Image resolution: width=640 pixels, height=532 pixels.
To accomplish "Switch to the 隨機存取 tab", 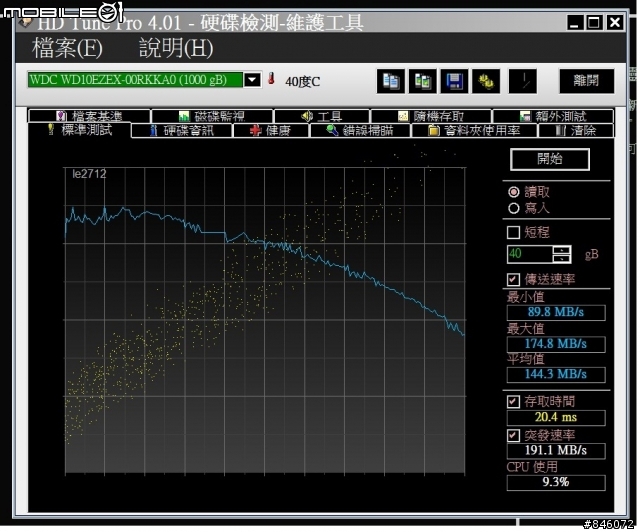I will tap(431, 116).
